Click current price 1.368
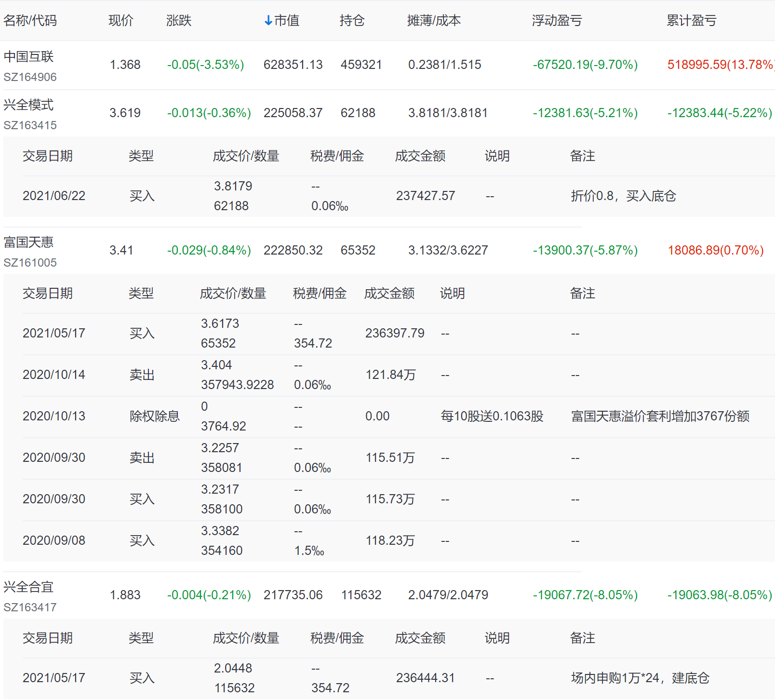 (125, 65)
